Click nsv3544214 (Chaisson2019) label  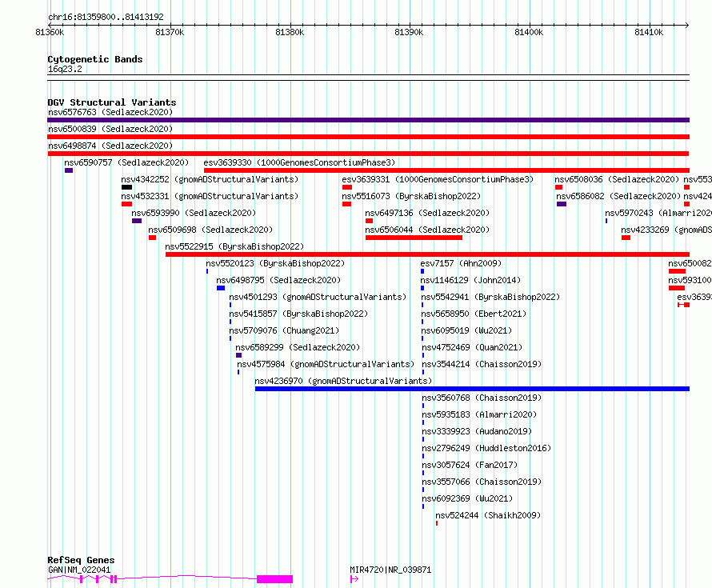click(482, 364)
